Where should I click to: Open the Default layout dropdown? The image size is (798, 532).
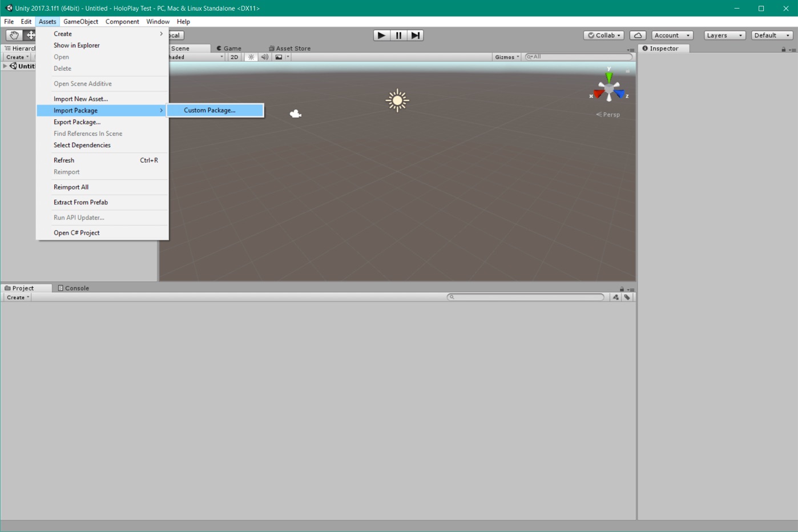pyautogui.click(x=772, y=35)
